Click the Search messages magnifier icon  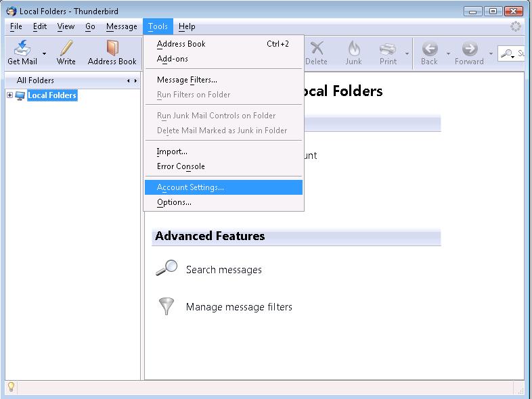(x=167, y=268)
